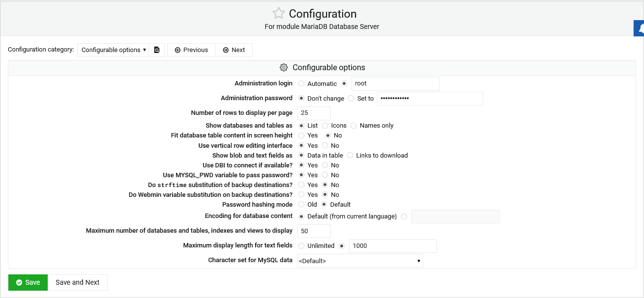Select Yes for strftime substitution

pos(301,185)
